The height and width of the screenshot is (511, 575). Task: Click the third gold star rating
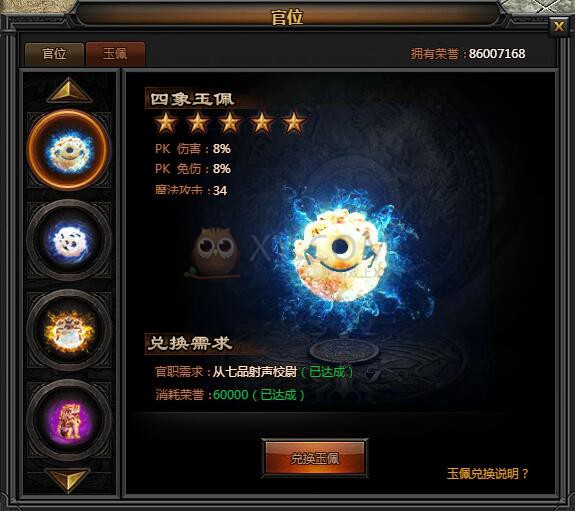pos(230,122)
